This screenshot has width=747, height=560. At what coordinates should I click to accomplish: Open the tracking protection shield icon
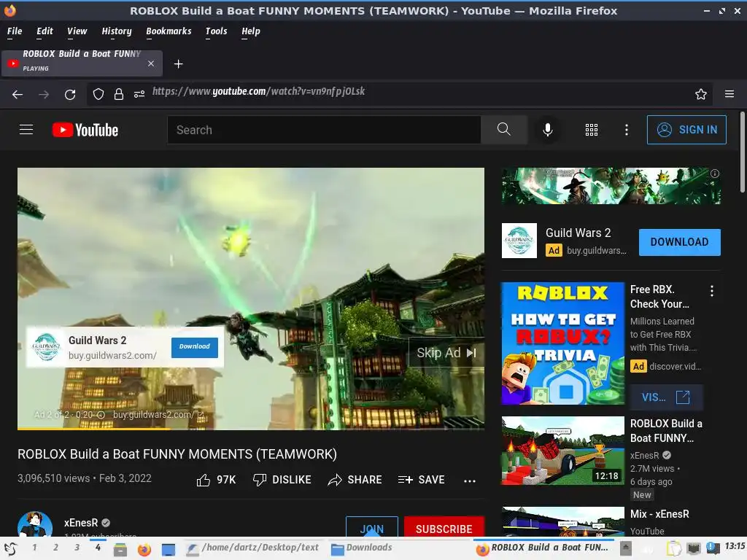pyautogui.click(x=98, y=94)
